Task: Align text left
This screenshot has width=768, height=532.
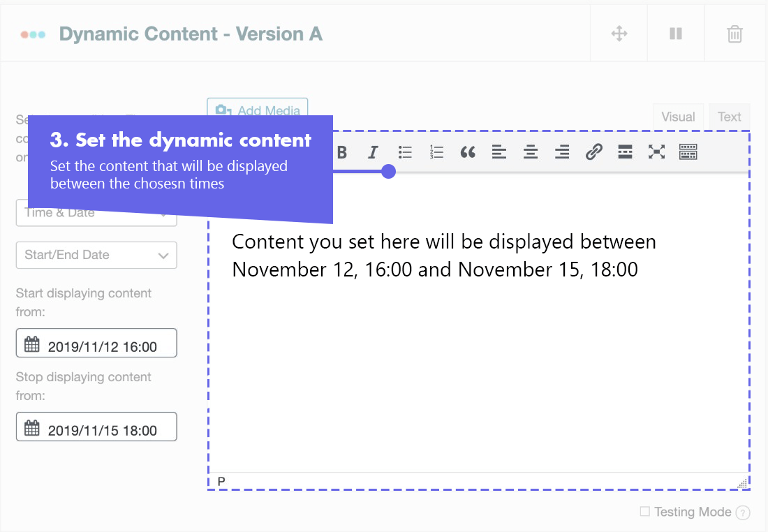Action: [x=499, y=152]
